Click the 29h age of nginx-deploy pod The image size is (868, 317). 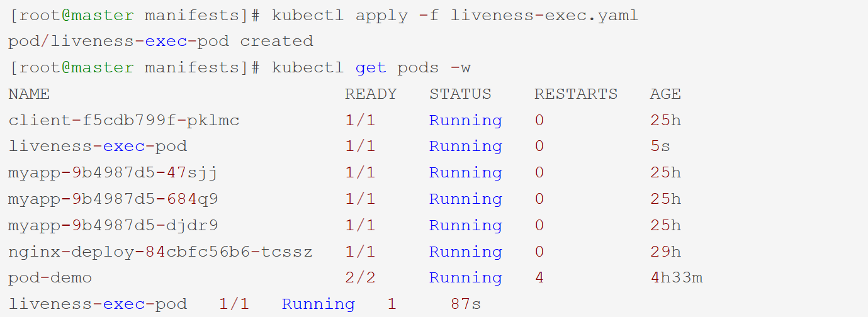[665, 252]
